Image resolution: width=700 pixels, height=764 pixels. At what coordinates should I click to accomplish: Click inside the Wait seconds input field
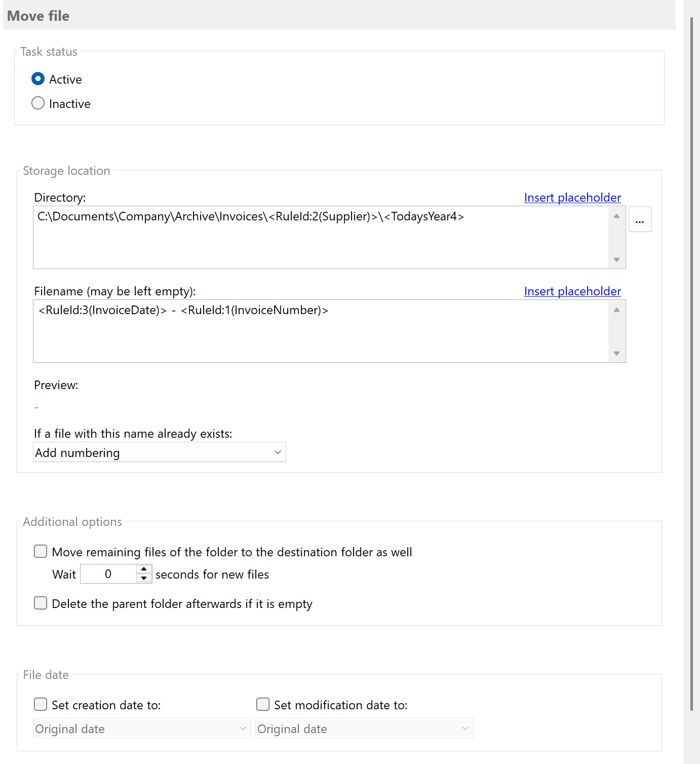click(108, 574)
